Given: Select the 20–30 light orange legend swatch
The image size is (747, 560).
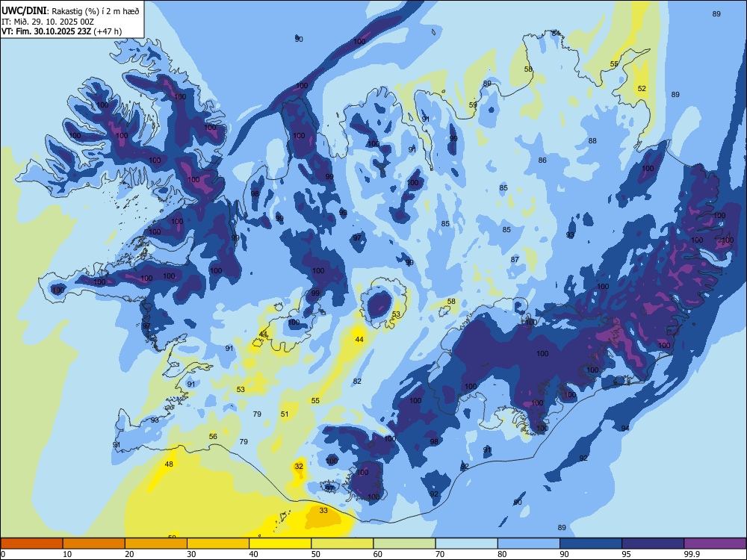Looking at the screenshot, I should coord(156,544).
